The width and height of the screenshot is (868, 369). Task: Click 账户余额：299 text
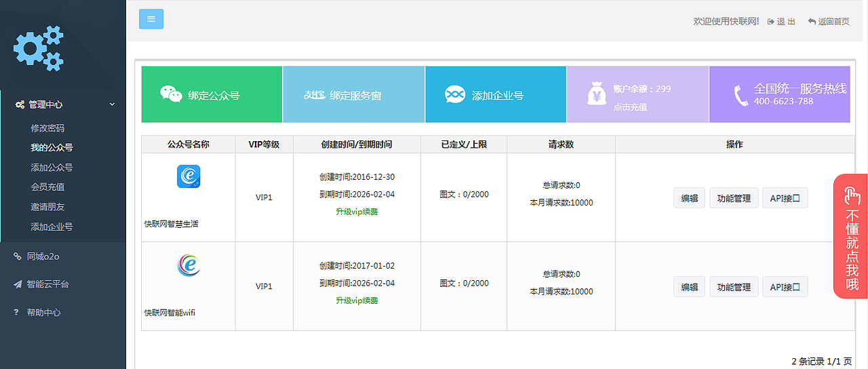(642, 89)
